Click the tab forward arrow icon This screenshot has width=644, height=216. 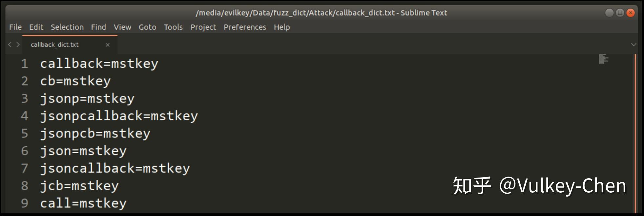[18, 44]
